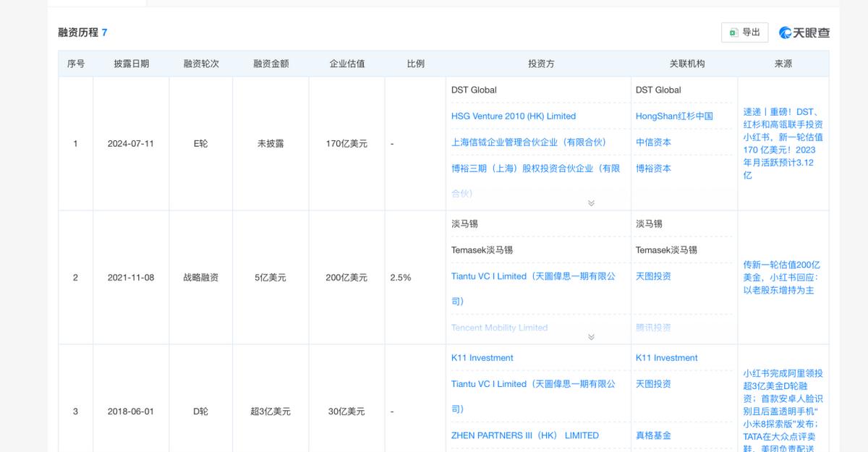The width and height of the screenshot is (868, 452).
Task: Click the 序号 column header
Action: click(76, 64)
